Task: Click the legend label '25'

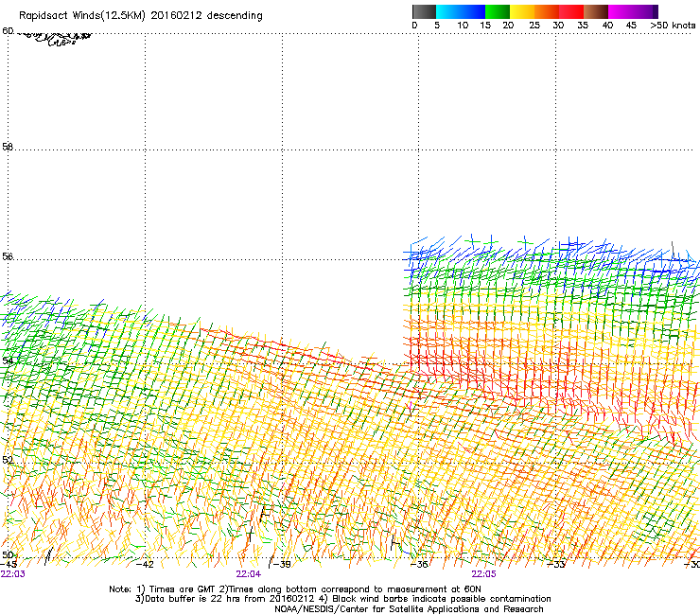Action: [x=534, y=26]
